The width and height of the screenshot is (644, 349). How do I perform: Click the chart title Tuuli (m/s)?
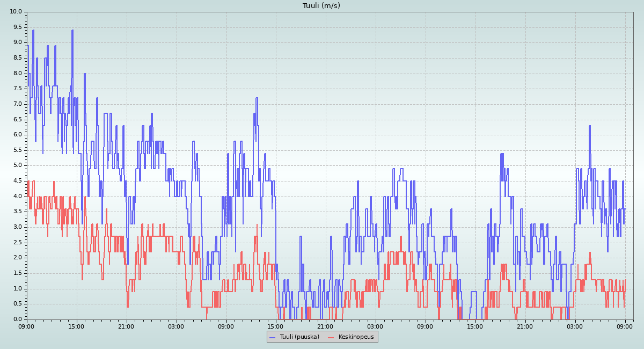coord(321,6)
